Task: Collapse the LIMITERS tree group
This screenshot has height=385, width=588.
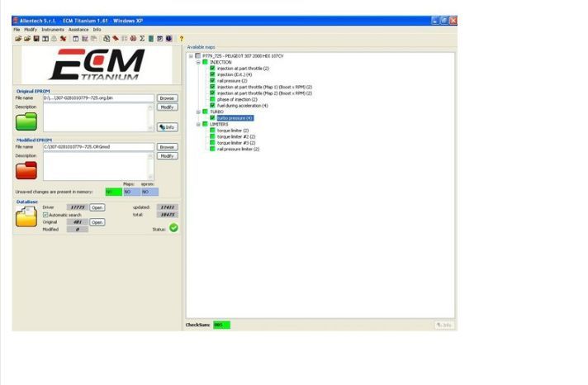Action: pos(198,124)
